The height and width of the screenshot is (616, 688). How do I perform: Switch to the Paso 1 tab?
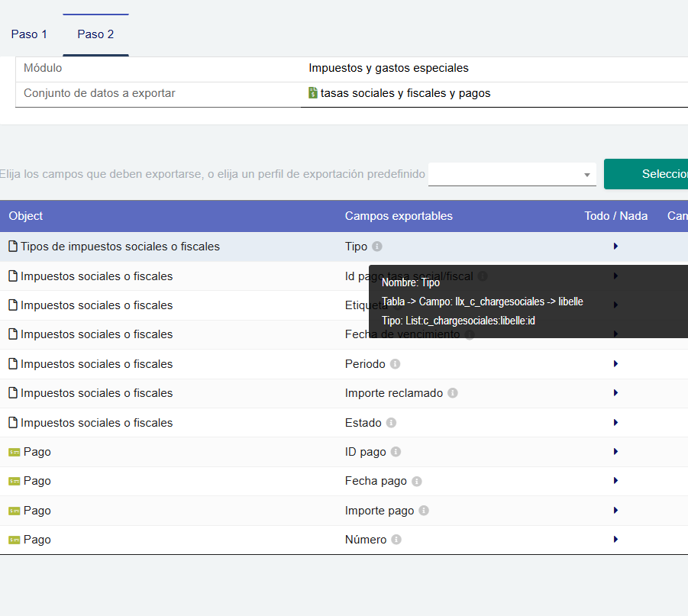[29, 34]
